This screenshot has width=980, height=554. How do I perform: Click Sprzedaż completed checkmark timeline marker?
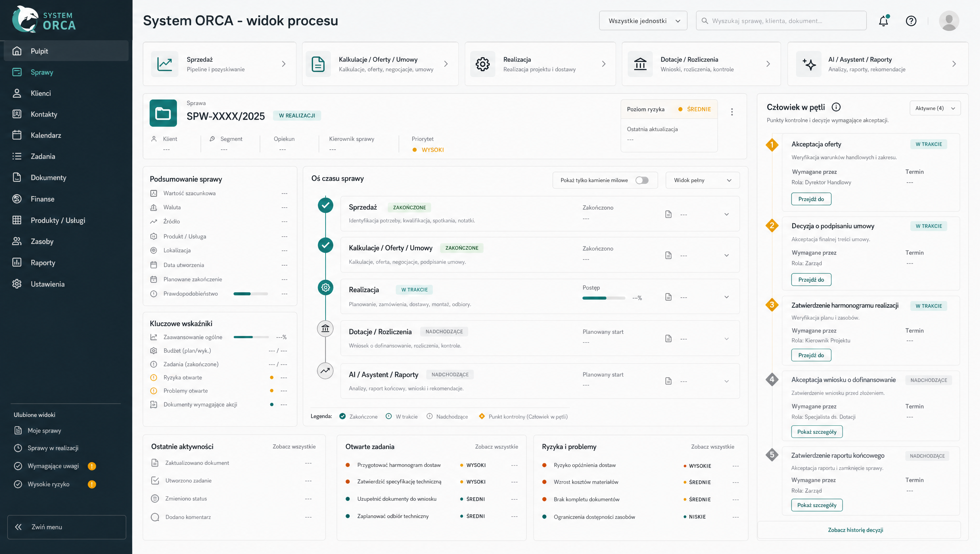(326, 206)
